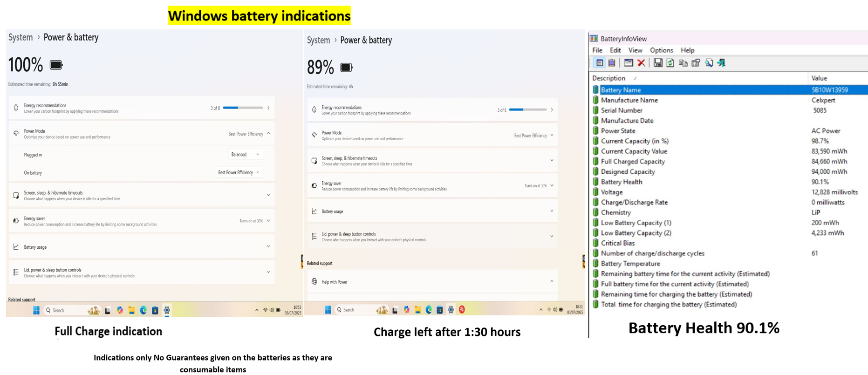The height and width of the screenshot is (375, 868).
Task: Click the Copy selected items toolbar icon
Action: point(683,63)
